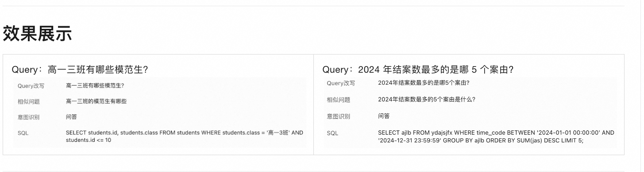Click the Query改写 label in the 案由 example
The width and height of the screenshot is (644, 172).
click(341, 83)
